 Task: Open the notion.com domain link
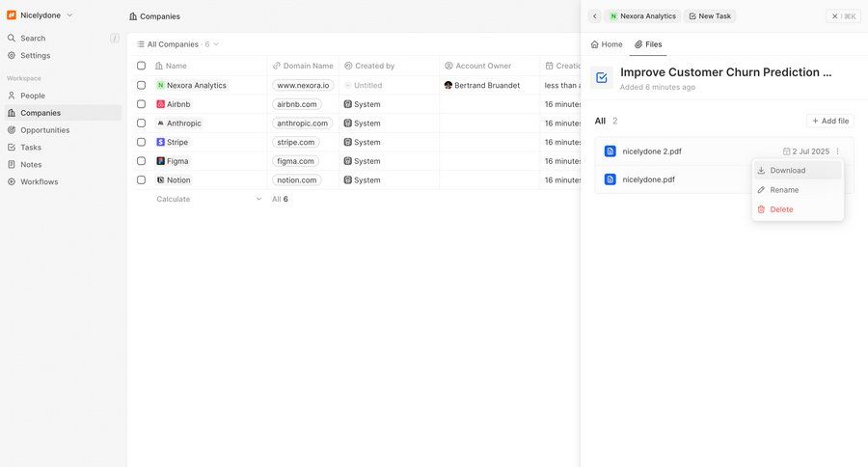pos(297,180)
